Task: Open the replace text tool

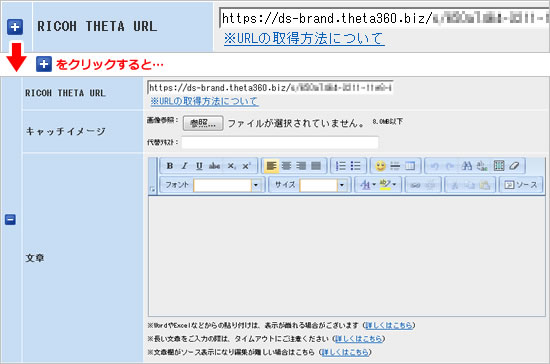Action: click(482, 166)
